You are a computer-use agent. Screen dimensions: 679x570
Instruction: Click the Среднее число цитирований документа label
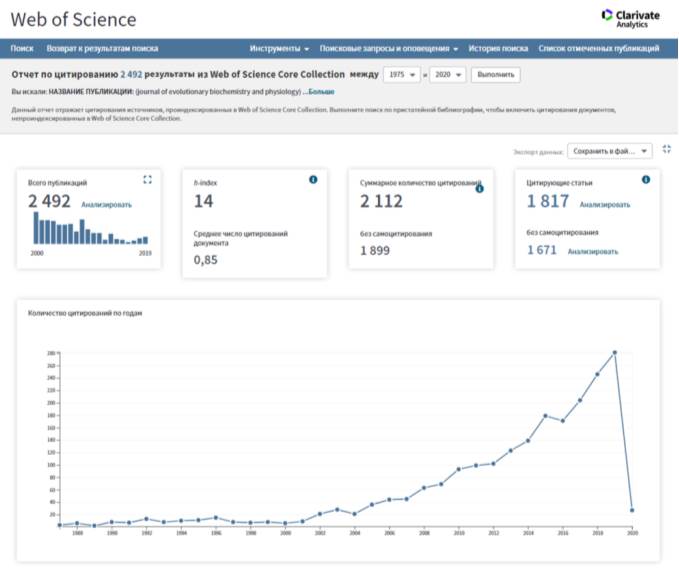pyautogui.click(x=240, y=238)
